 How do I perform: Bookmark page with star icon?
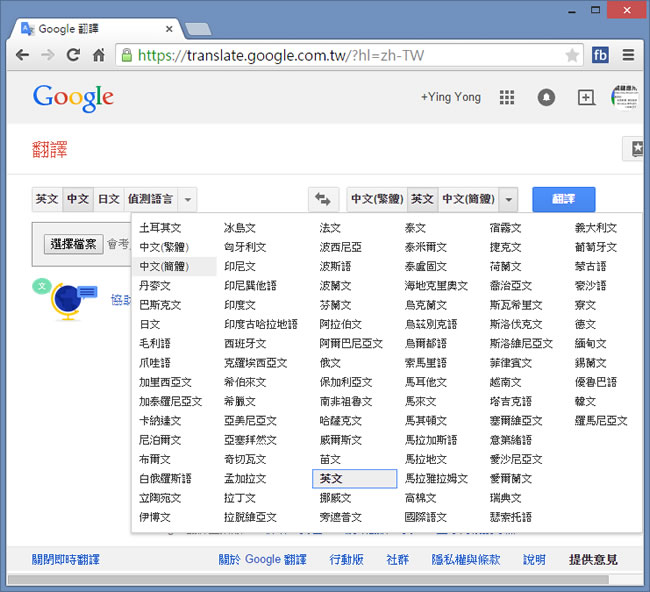tap(571, 55)
